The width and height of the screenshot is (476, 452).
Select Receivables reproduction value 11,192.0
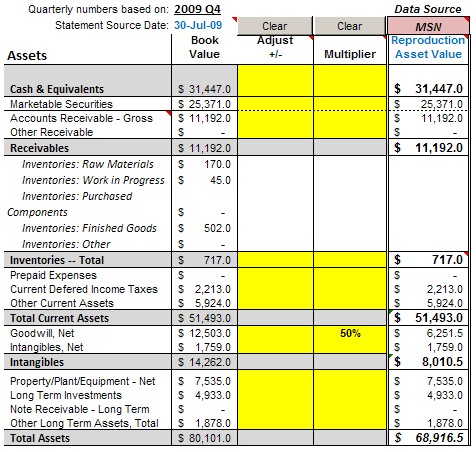coord(428,148)
